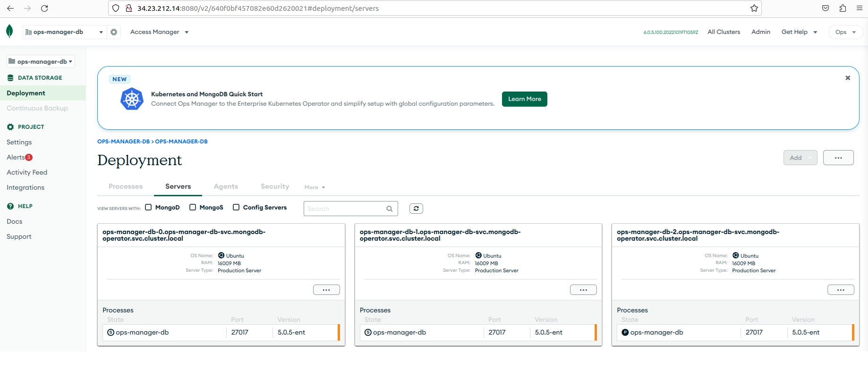The image size is (868, 369).
Task: Open Support in the sidebar
Action: [x=19, y=236]
